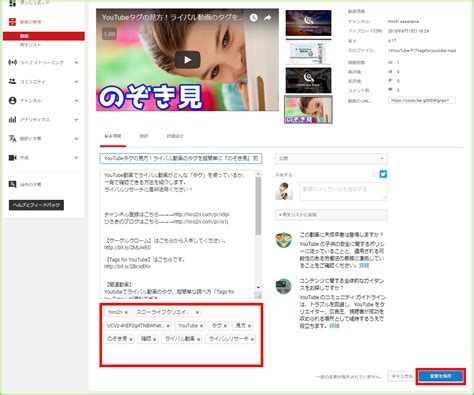Click the share arrow icon on the player

click(x=267, y=18)
